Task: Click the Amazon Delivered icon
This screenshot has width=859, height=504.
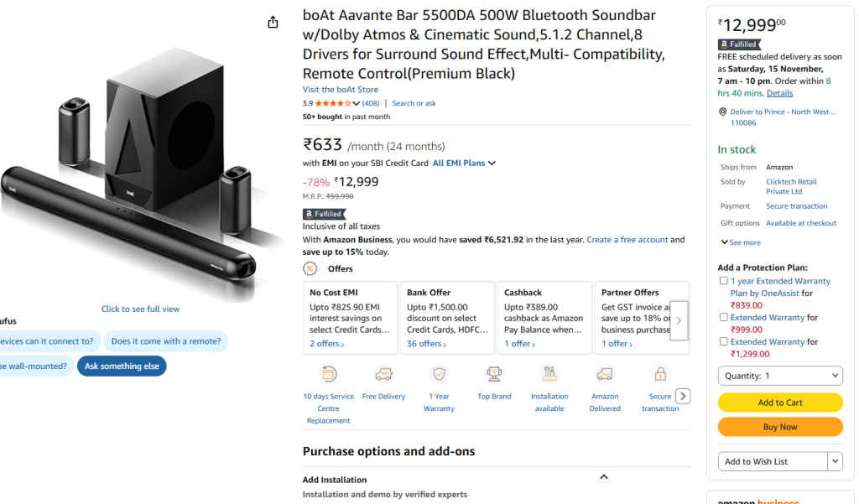Action: coord(605,375)
